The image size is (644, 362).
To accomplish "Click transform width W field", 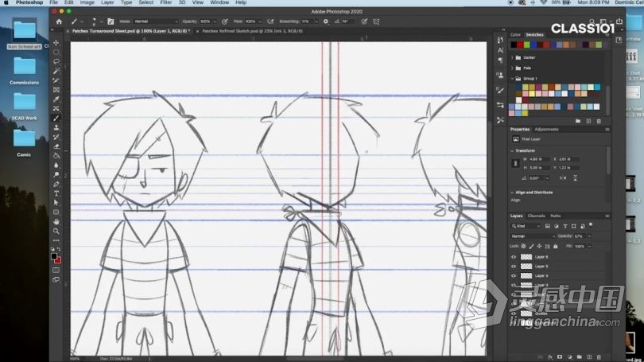I will coord(539,159).
